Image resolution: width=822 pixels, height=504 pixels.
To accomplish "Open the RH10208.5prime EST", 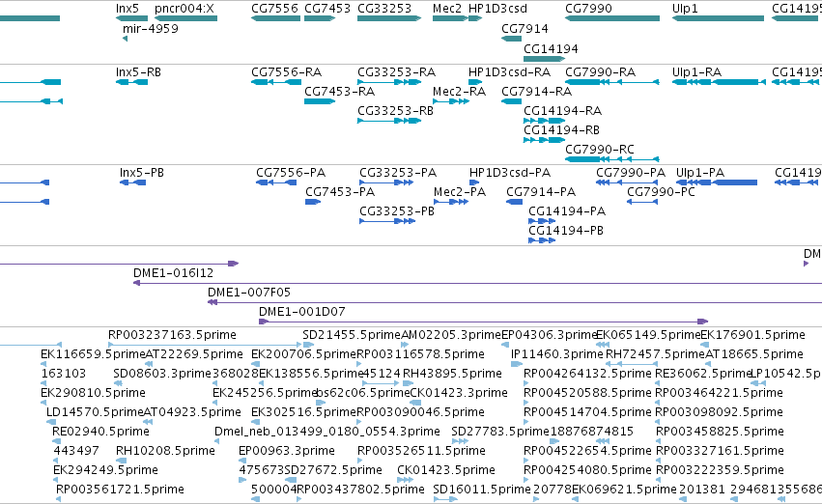I will pos(120,462).
